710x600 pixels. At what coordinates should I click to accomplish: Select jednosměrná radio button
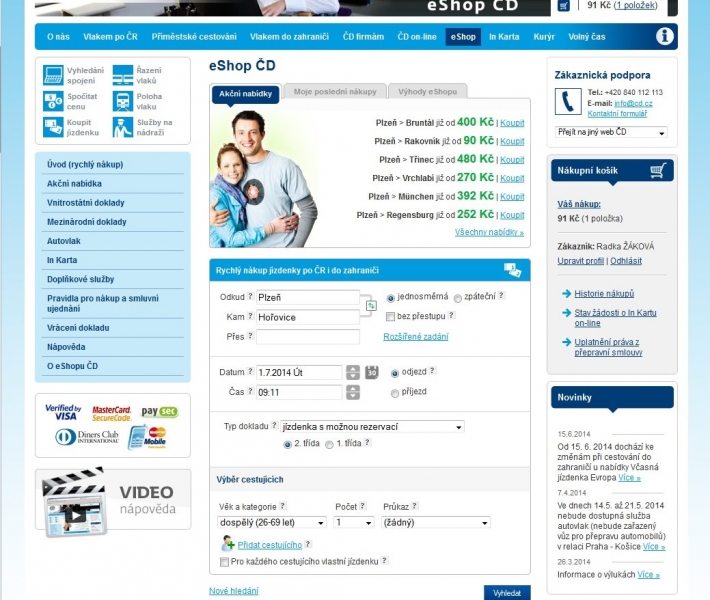coord(391,298)
